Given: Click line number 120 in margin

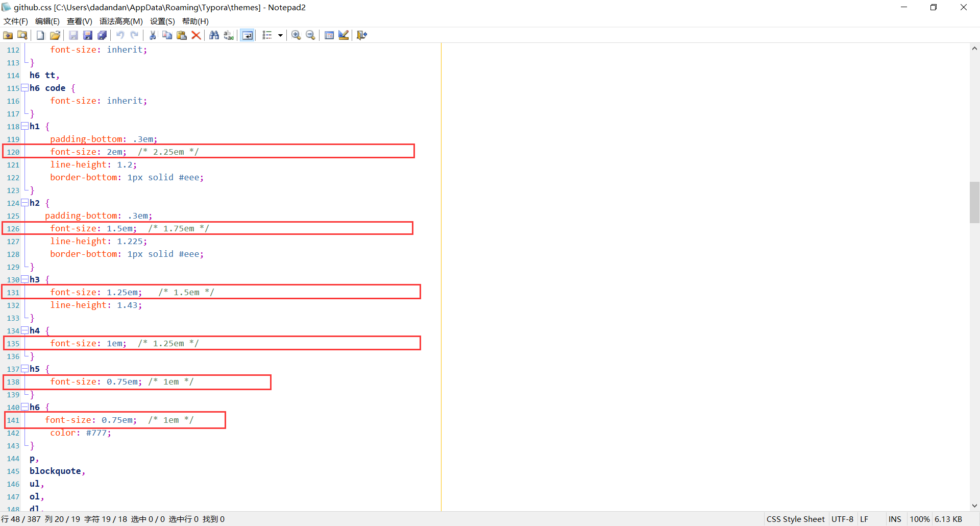Looking at the screenshot, I should [13, 152].
